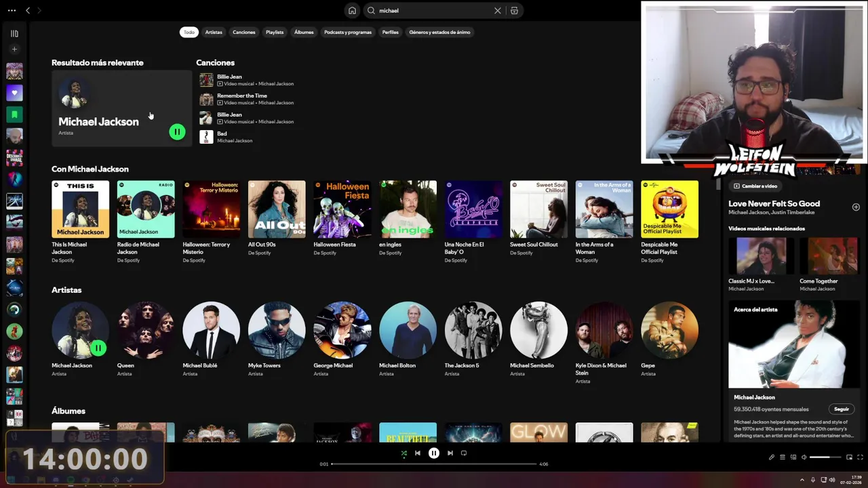Toggle repeat in the player bar
The height and width of the screenshot is (488, 868).
pyautogui.click(x=464, y=453)
